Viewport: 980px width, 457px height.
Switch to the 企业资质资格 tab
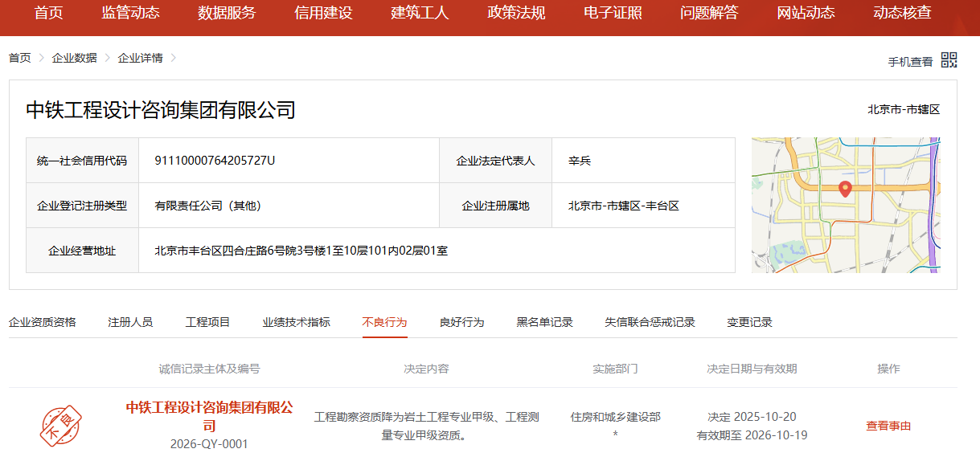click(43, 322)
